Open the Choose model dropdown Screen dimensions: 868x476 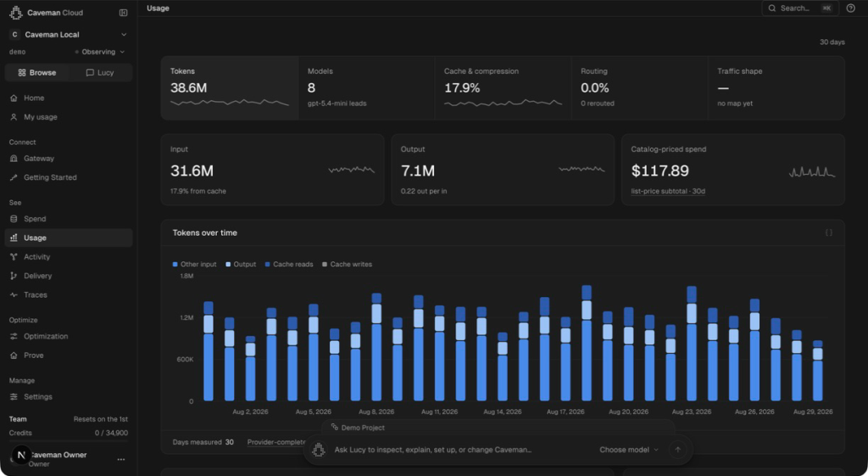point(629,450)
